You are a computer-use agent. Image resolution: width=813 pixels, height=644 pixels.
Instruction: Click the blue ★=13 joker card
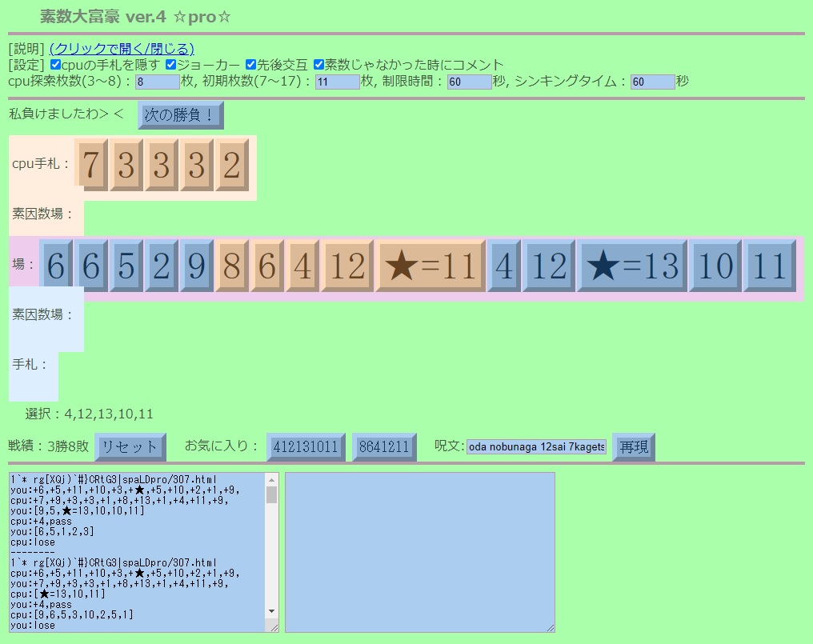[x=632, y=266]
